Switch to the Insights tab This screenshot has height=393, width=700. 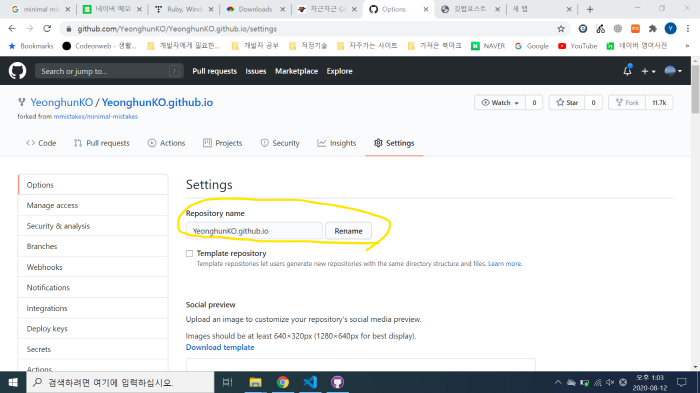click(337, 143)
